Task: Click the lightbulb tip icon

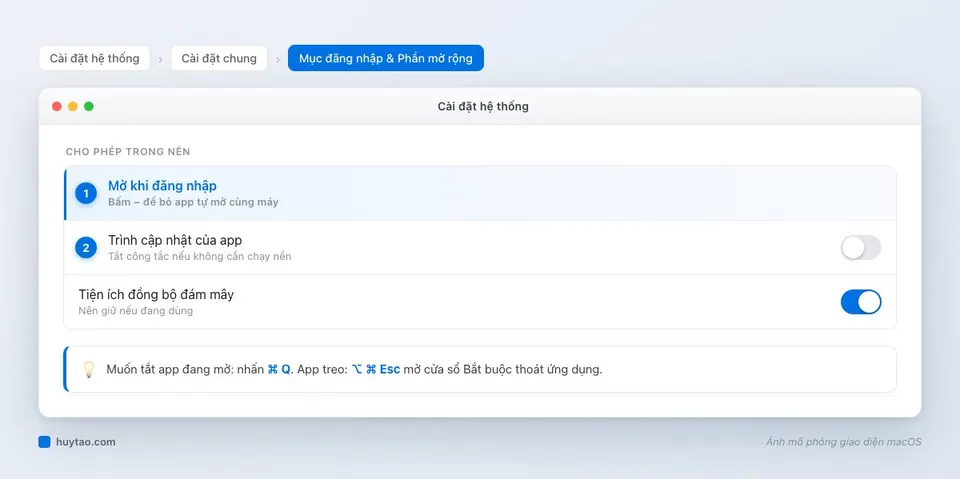Action: click(89, 369)
